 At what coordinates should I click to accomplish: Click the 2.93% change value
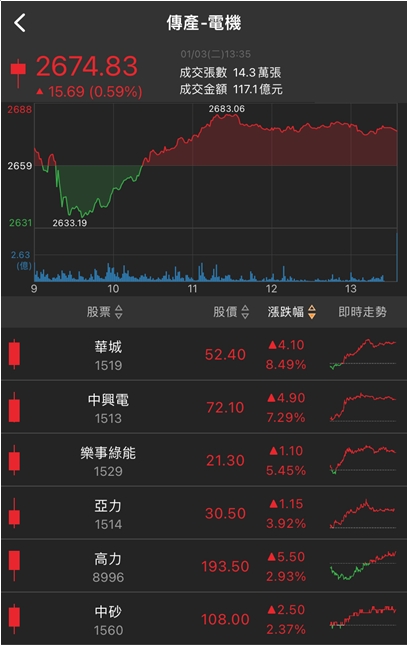(286, 576)
